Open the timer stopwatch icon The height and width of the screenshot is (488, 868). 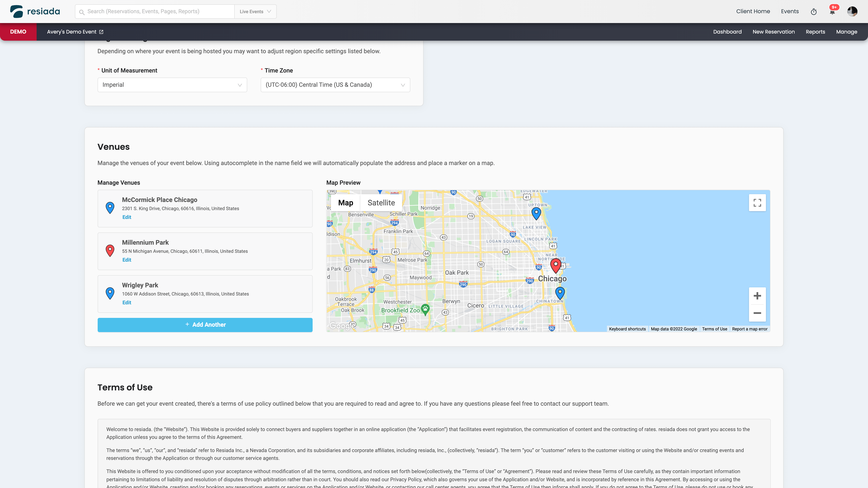[x=813, y=12]
